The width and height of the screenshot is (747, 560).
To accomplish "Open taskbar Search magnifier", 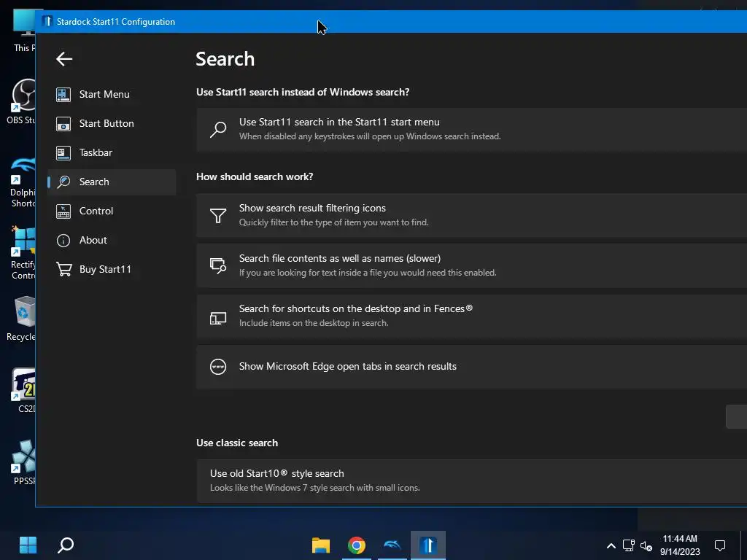I will (66, 545).
